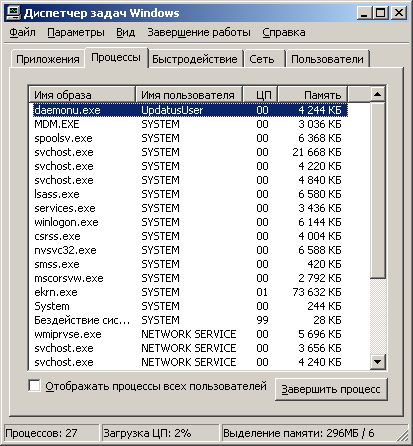Switch to the 'Пользователи' tab
The height and width of the screenshot is (446, 413).
327,59
